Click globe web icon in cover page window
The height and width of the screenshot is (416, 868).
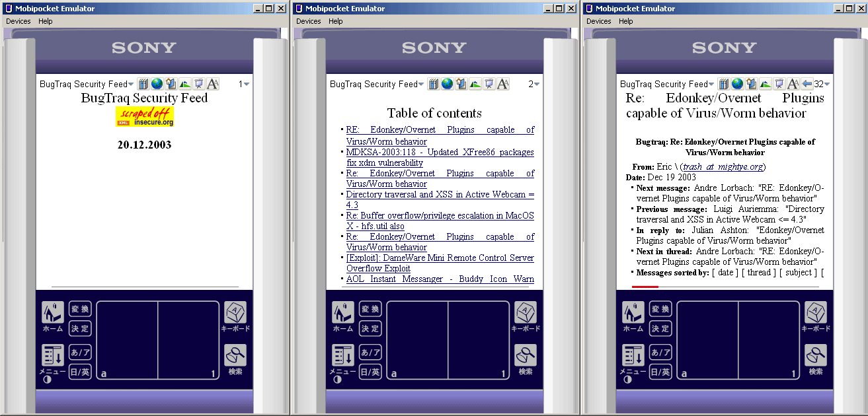click(x=157, y=84)
